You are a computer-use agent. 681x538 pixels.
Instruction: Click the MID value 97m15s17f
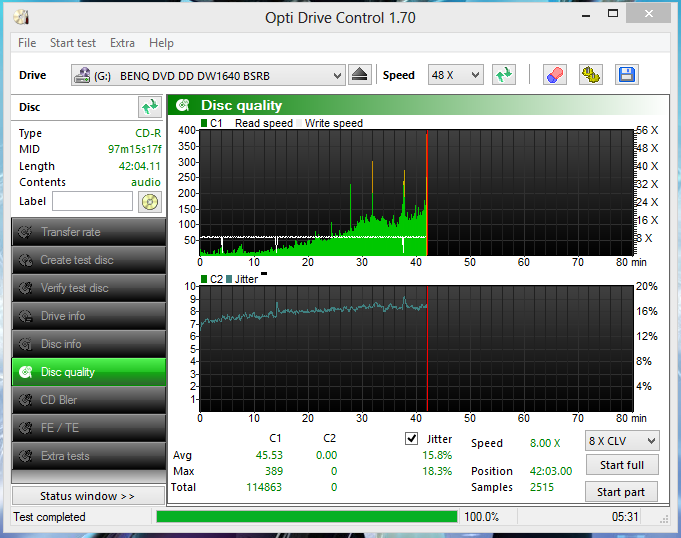coord(134,149)
